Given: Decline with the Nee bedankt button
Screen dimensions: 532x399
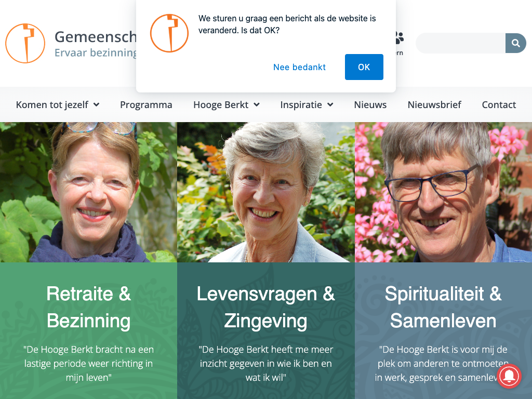Looking at the screenshot, I should point(300,67).
